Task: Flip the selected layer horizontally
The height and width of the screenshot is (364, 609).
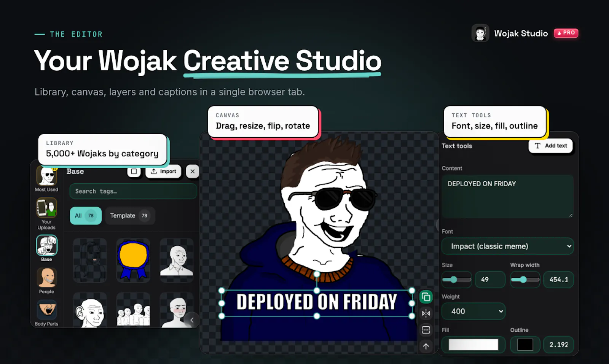Action: click(x=426, y=313)
